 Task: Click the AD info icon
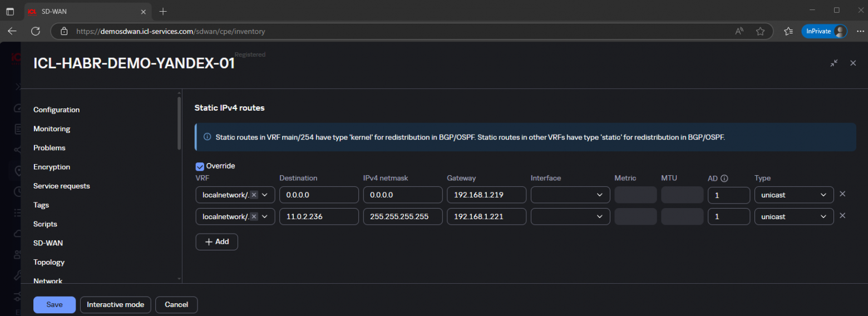coord(724,179)
